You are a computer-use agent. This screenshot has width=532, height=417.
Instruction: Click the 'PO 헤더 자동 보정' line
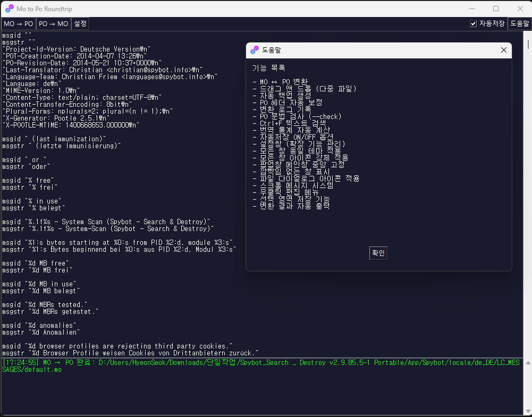[x=288, y=103]
